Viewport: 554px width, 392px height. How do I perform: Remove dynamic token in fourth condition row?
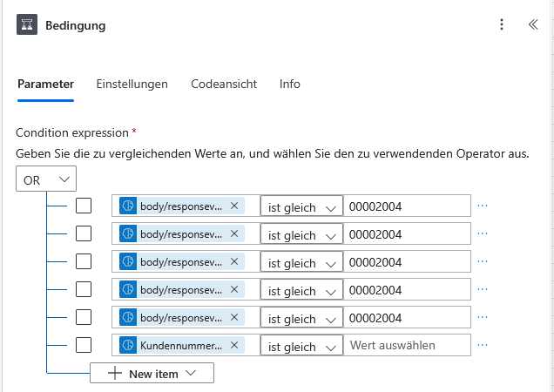(234, 289)
